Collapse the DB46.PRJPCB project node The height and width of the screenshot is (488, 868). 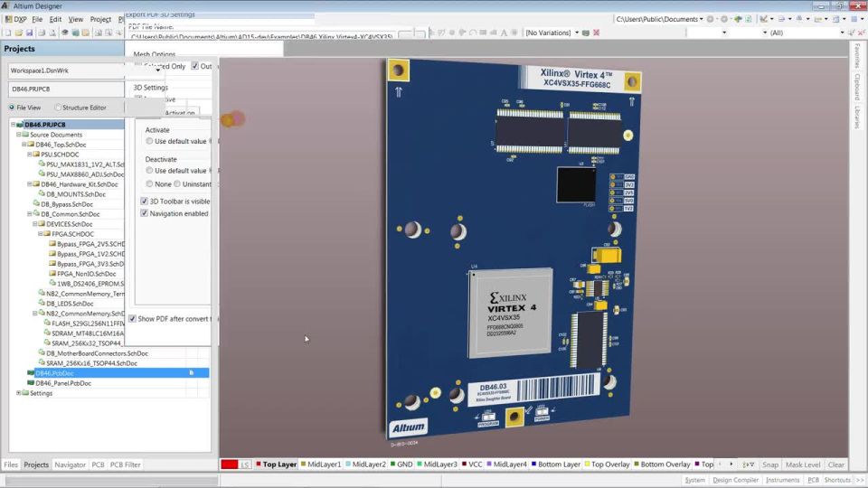click(x=14, y=125)
